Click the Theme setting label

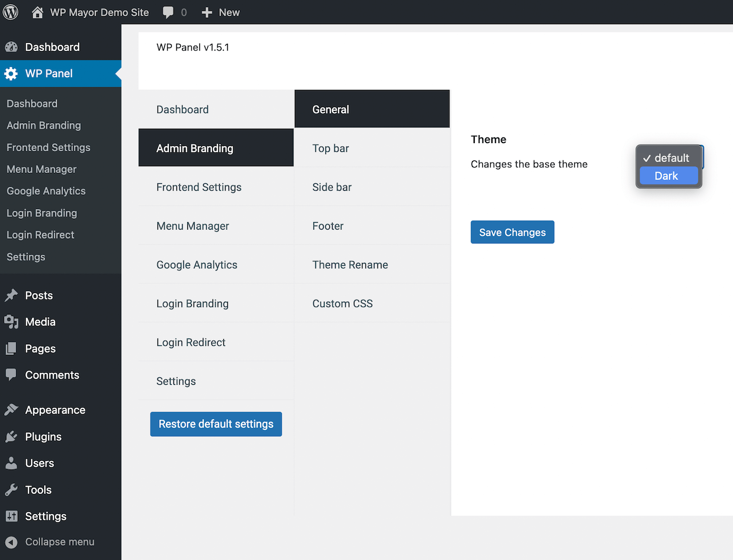tap(488, 139)
